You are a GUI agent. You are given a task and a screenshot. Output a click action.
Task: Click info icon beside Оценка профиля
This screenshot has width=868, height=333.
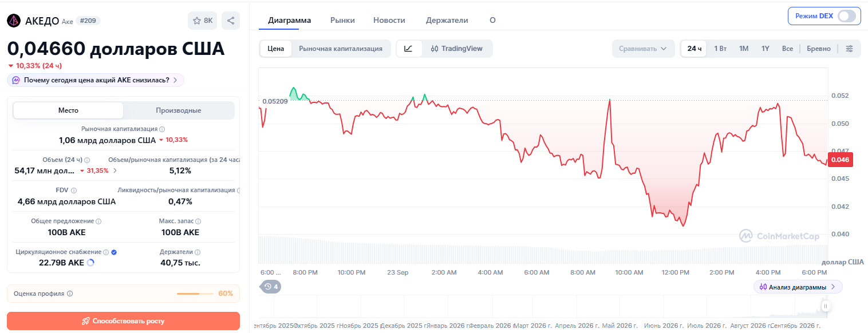point(70,294)
